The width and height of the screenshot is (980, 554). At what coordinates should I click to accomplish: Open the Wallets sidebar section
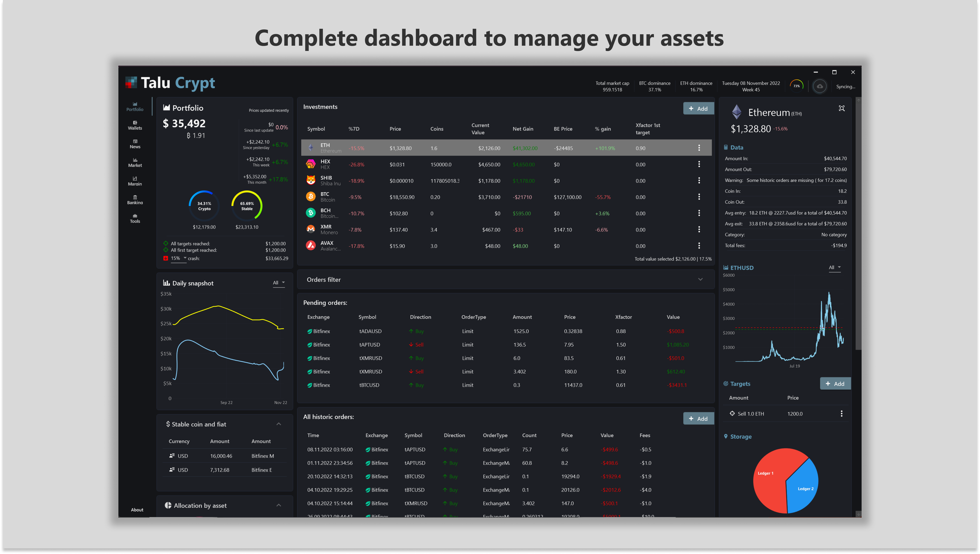(x=135, y=125)
